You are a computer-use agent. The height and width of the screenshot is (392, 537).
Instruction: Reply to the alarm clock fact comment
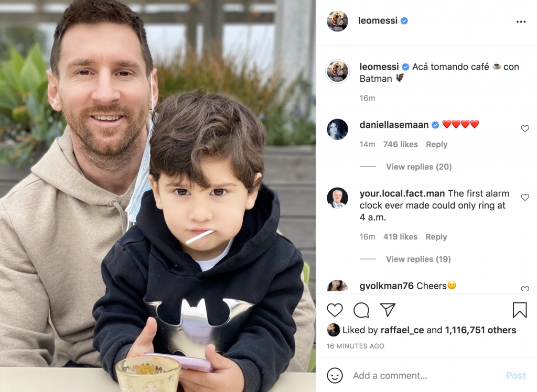click(x=436, y=237)
